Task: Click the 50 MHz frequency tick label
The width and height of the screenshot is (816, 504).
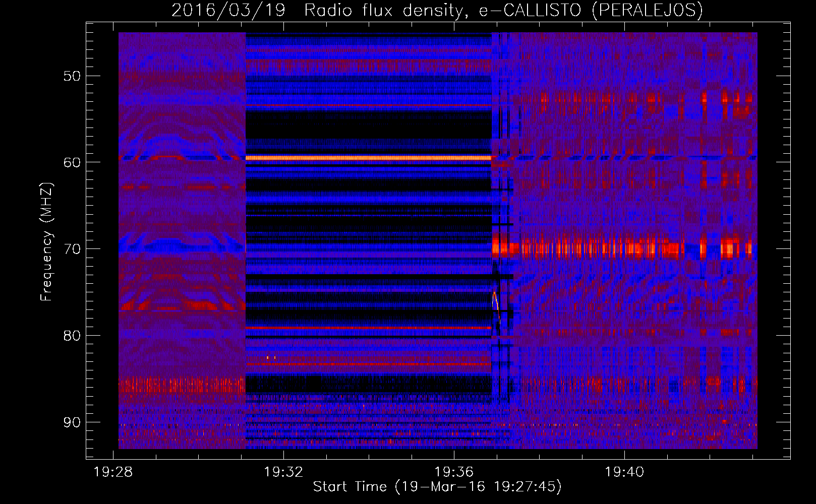Action: point(72,76)
